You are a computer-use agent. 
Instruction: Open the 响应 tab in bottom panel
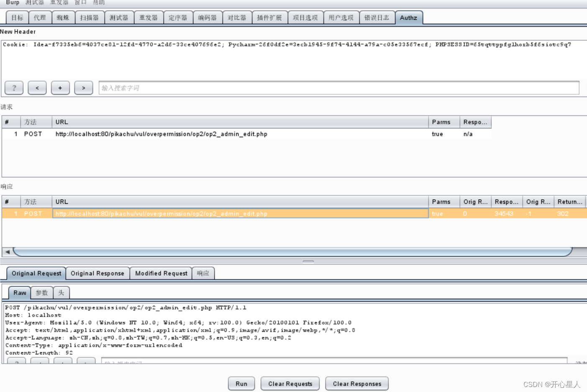203,274
